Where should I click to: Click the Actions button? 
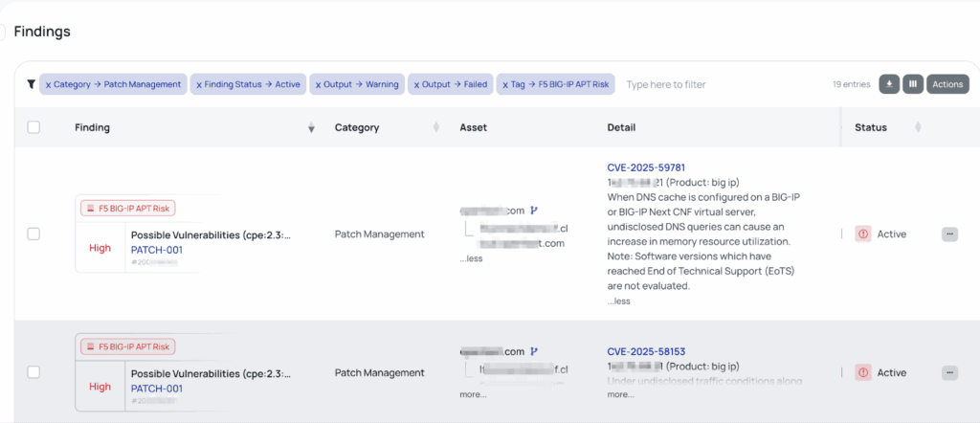pyautogui.click(x=947, y=84)
